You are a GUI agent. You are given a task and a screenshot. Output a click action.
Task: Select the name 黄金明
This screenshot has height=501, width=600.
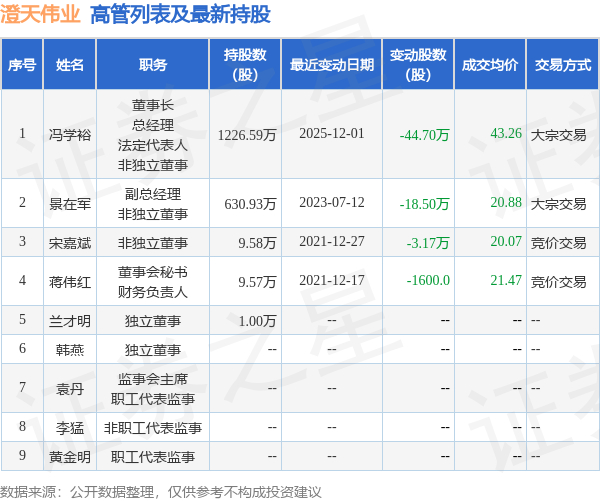tap(70, 457)
